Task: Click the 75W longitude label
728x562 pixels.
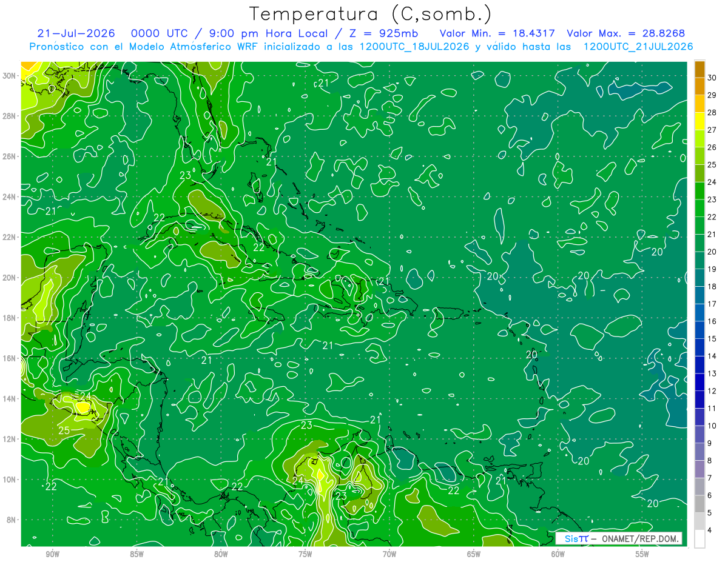Action: 305,554
